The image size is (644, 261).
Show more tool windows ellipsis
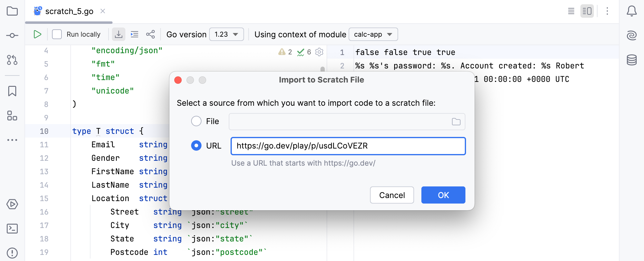pyautogui.click(x=12, y=140)
